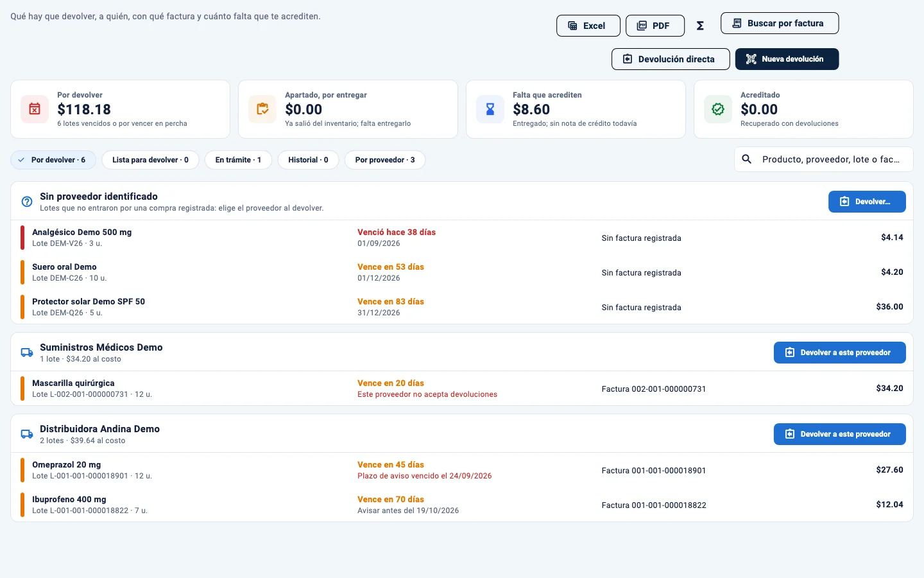Click the hourglass icon in Falta que acrediten card
The image size is (924, 578).
coord(490,109)
